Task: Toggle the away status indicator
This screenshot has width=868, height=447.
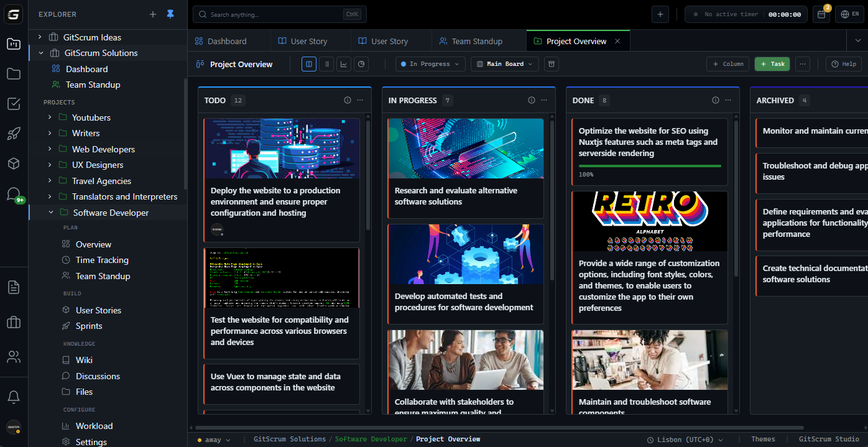Action: click(x=213, y=439)
